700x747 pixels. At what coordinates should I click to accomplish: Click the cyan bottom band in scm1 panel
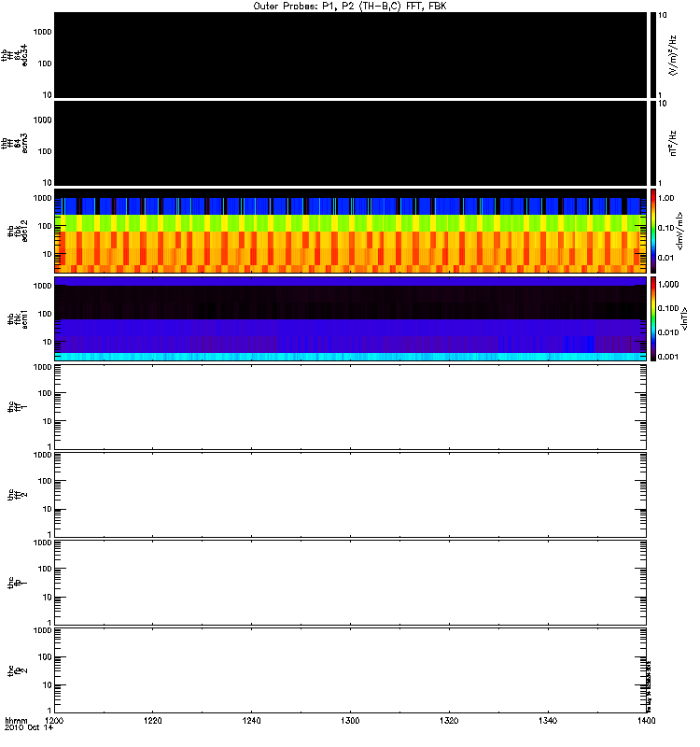[x=350, y=357]
